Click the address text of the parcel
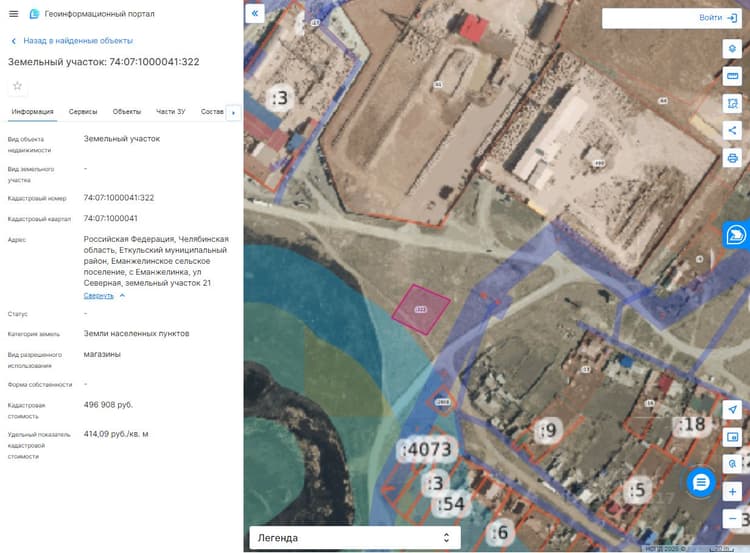The width and height of the screenshot is (750, 553). pyautogui.click(x=156, y=261)
